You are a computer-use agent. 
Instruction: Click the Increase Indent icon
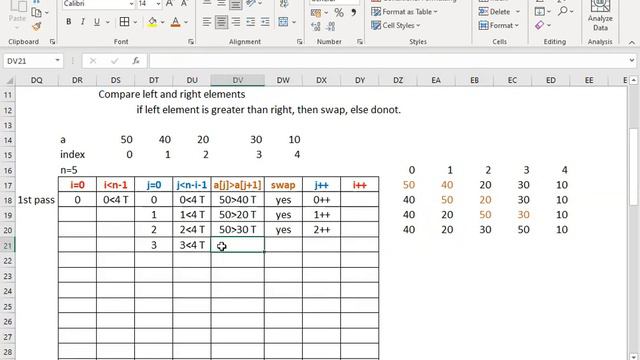(x=265, y=22)
